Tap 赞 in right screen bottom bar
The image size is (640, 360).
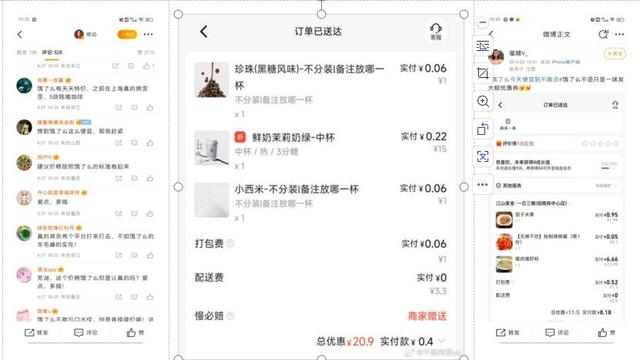pos(607,333)
